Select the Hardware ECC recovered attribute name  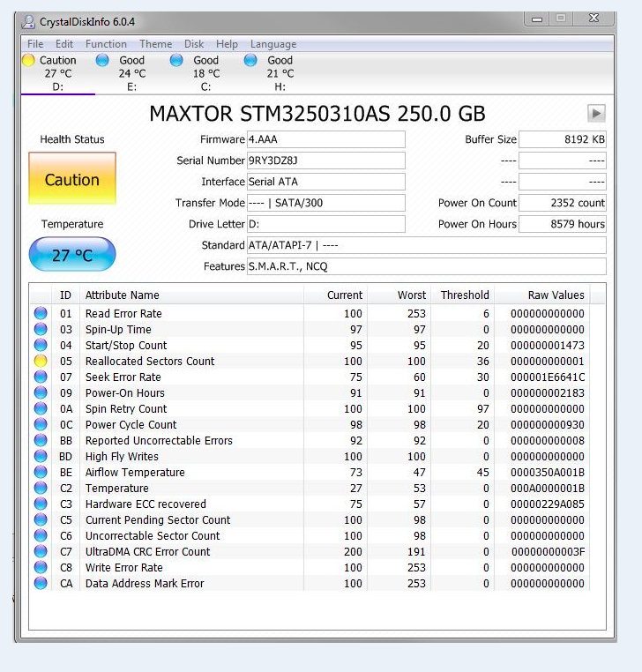(x=146, y=504)
